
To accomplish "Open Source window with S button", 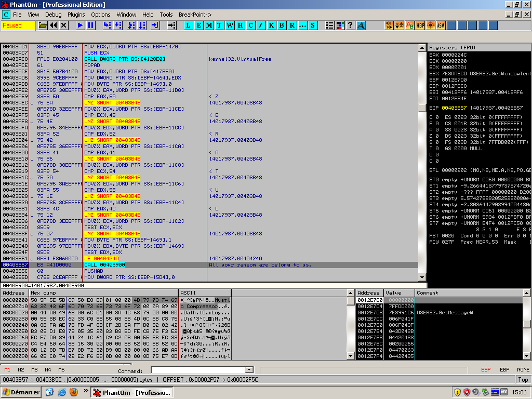I will click(x=313, y=25).
